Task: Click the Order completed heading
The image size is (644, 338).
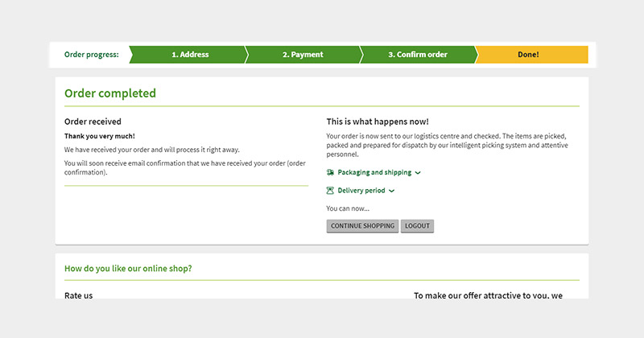Action: (110, 93)
